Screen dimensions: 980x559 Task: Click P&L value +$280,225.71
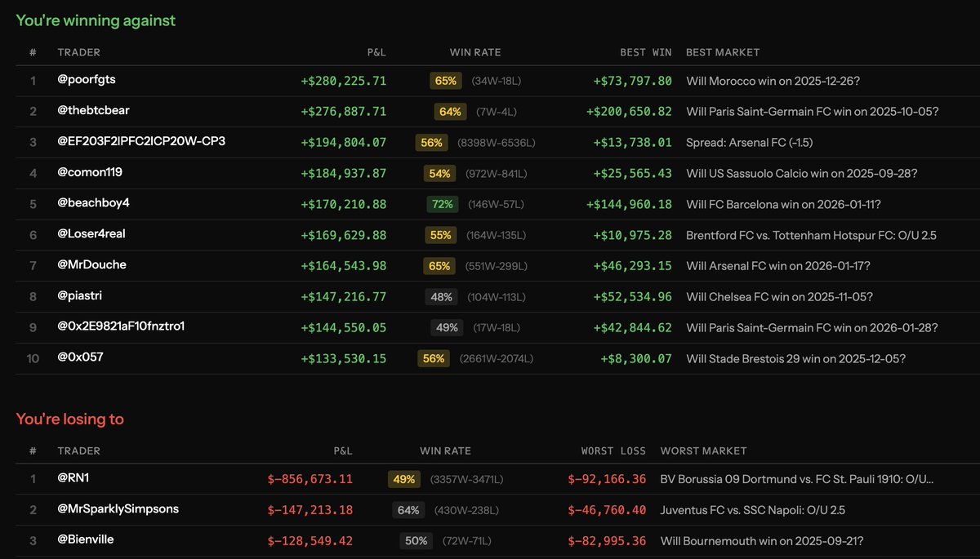pyautogui.click(x=344, y=81)
